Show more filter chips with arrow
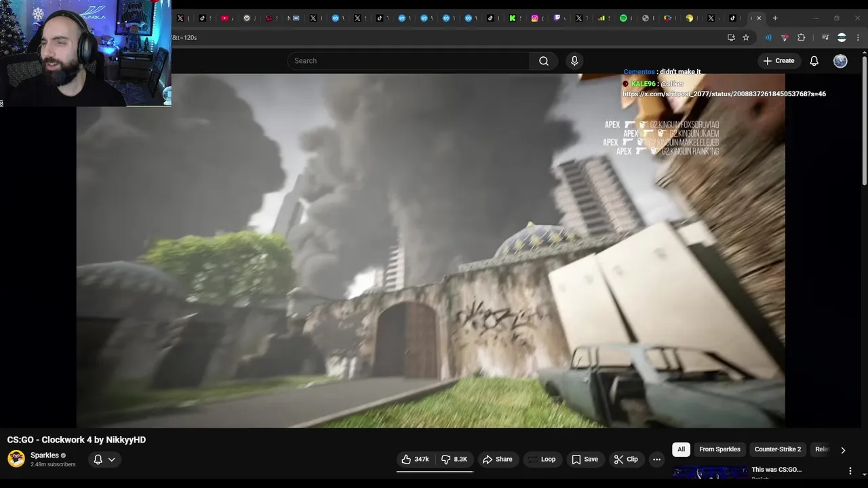The height and width of the screenshot is (488, 868). (x=843, y=450)
